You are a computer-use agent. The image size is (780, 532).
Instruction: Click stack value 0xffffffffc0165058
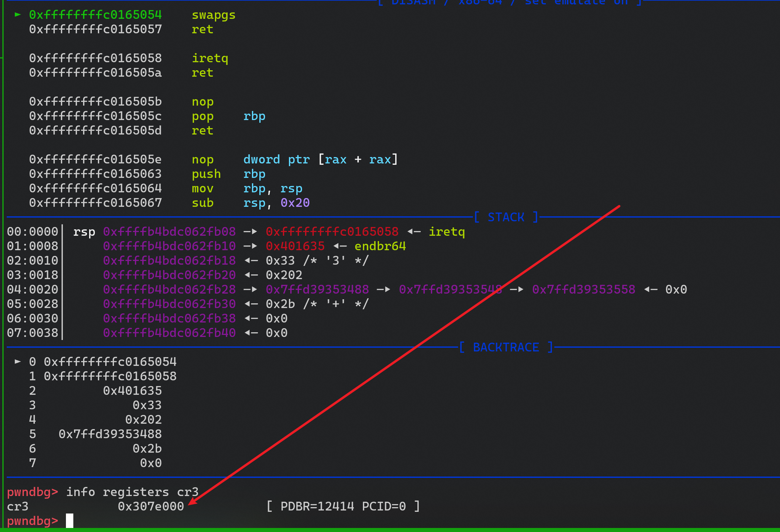pyautogui.click(x=332, y=232)
